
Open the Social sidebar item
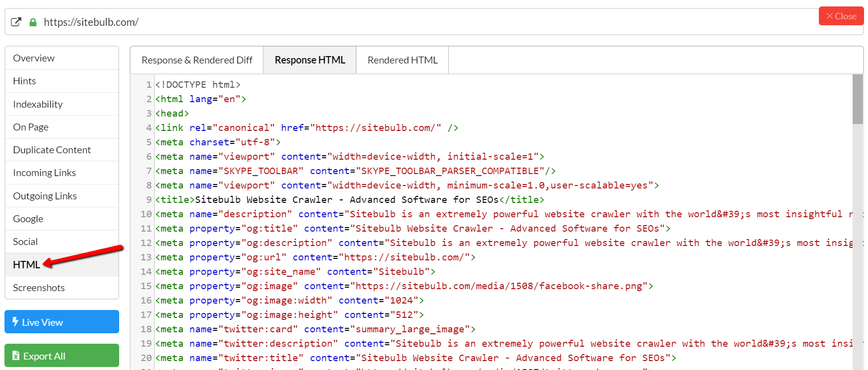(25, 242)
